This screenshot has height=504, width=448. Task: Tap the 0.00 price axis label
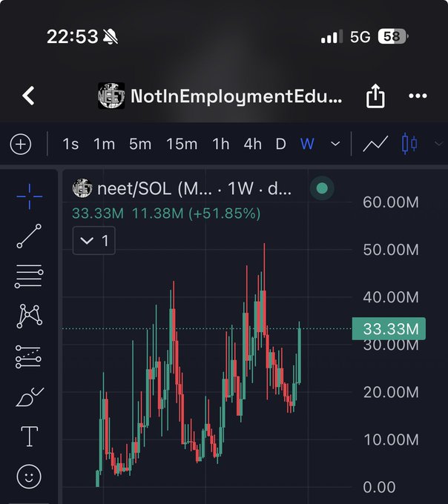(379, 487)
